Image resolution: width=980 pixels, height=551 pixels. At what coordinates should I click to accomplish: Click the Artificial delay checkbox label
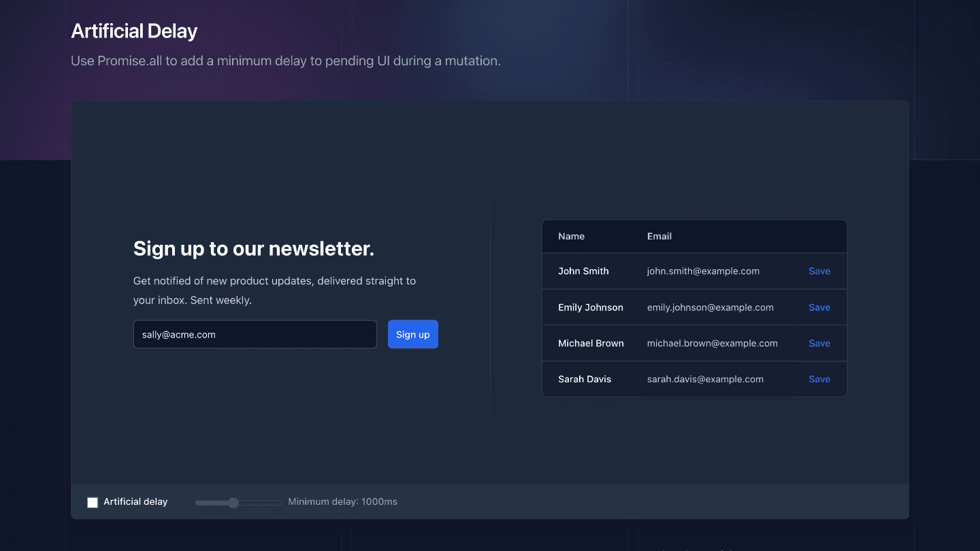pos(135,502)
